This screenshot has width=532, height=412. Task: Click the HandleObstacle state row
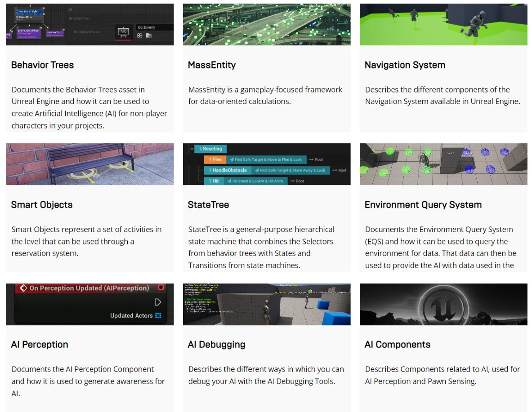(267, 170)
